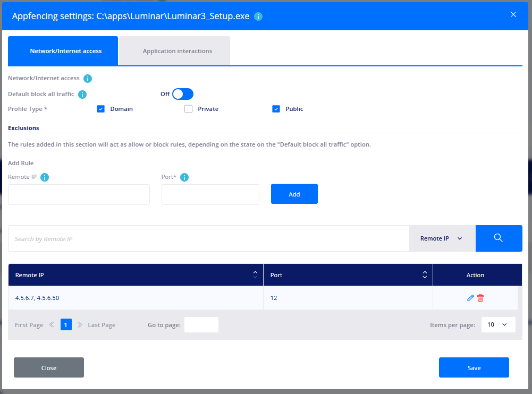Check the Private profile type checkbox
Image resolution: width=532 pixels, height=394 pixels.
[x=188, y=109]
